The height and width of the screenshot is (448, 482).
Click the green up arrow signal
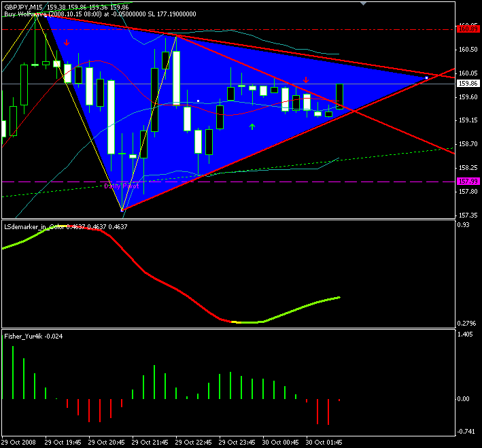(252, 126)
